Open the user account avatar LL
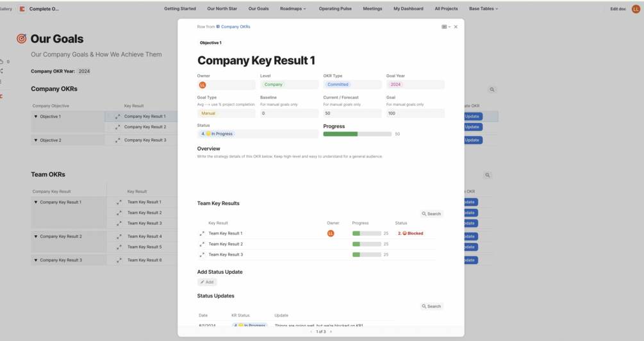Viewport: 644px width, 341px height. pyautogui.click(x=636, y=9)
